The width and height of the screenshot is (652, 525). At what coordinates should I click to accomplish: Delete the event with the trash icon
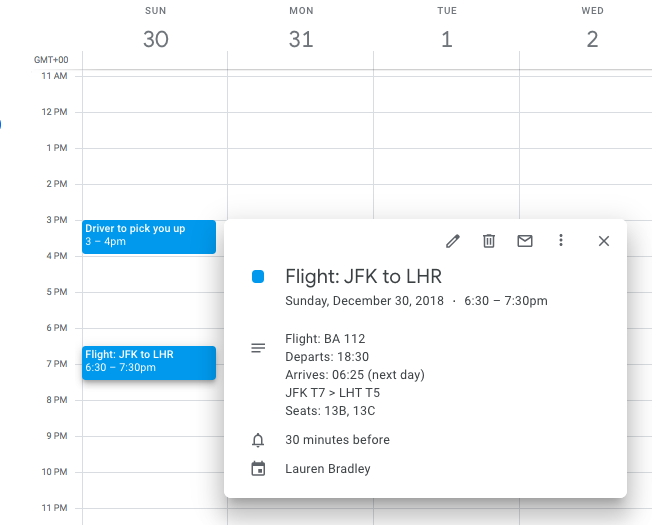pyautogui.click(x=489, y=241)
